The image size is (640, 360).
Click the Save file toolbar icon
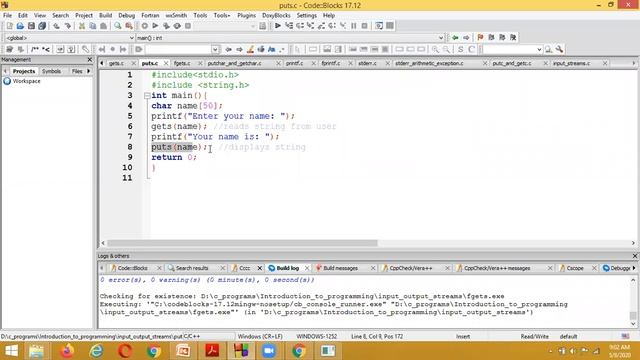point(31,26)
